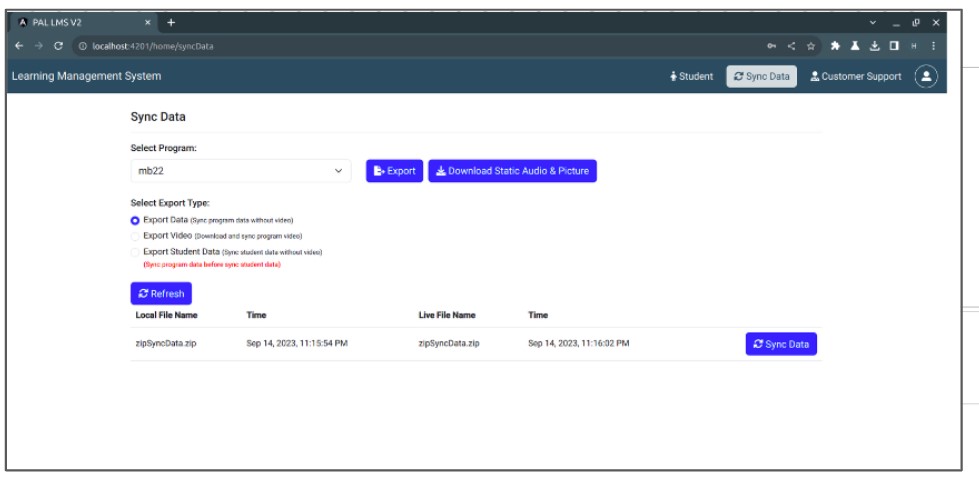Expand the tab search chevron
979x478 pixels.
pyautogui.click(x=873, y=22)
